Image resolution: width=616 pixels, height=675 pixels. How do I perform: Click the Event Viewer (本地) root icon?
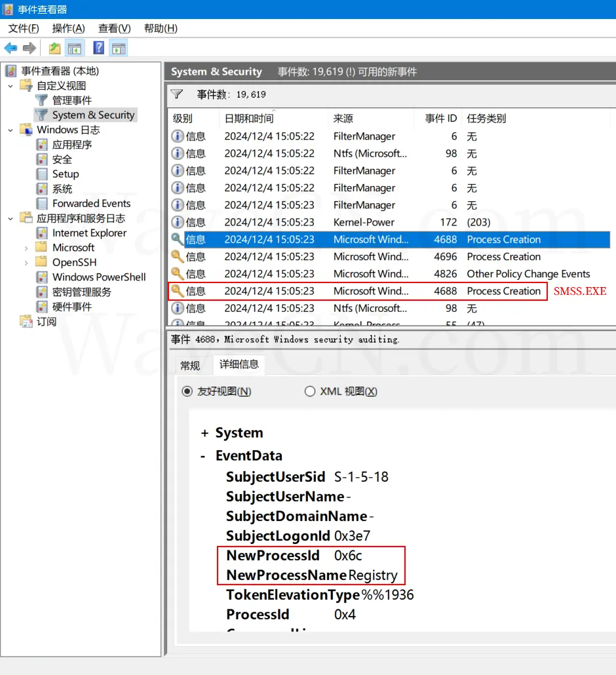[11, 71]
